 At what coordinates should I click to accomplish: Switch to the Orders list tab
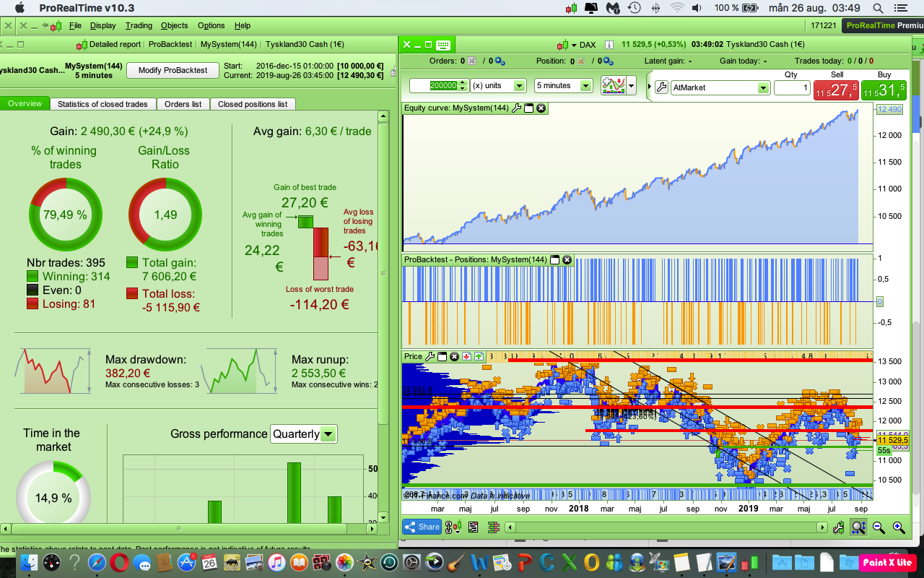click(183, 104)
